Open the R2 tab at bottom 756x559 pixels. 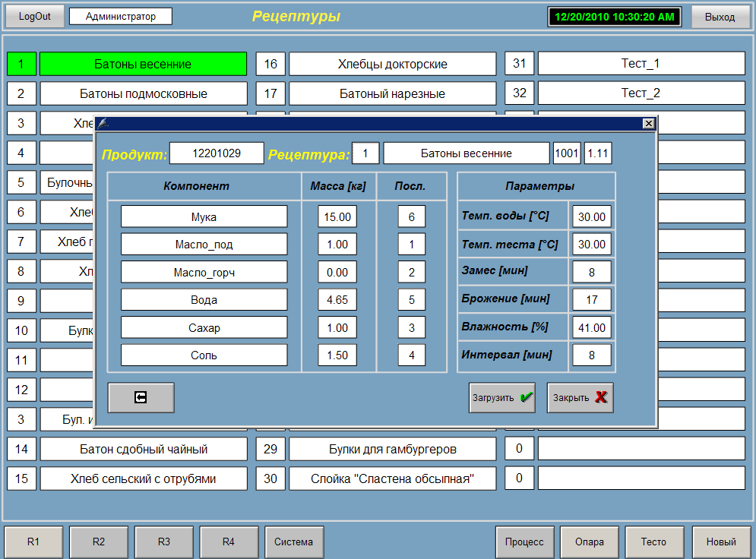[x=98, y=542]
